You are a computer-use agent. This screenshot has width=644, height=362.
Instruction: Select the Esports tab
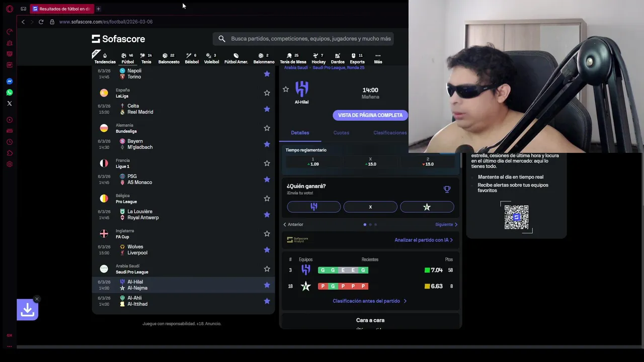coord(357,58)
